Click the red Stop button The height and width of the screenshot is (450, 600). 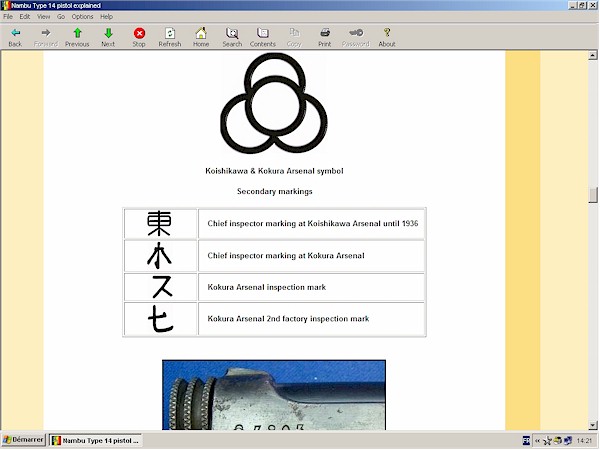(139, 37)
